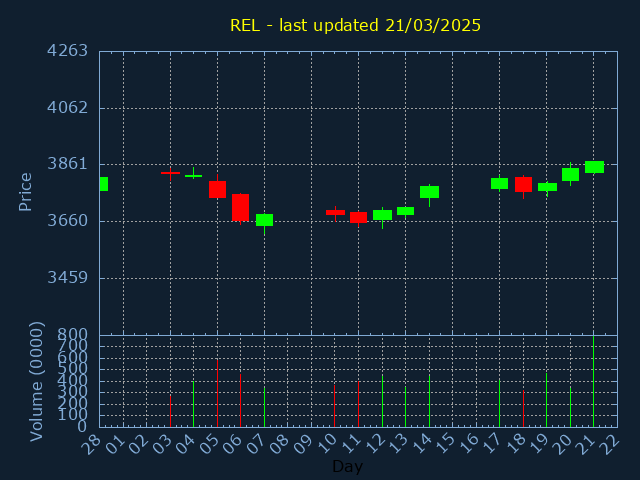Click the 'Volume (0000)' axis title
The height and width of the screenshot is (480, 640).
coord(36,382)
